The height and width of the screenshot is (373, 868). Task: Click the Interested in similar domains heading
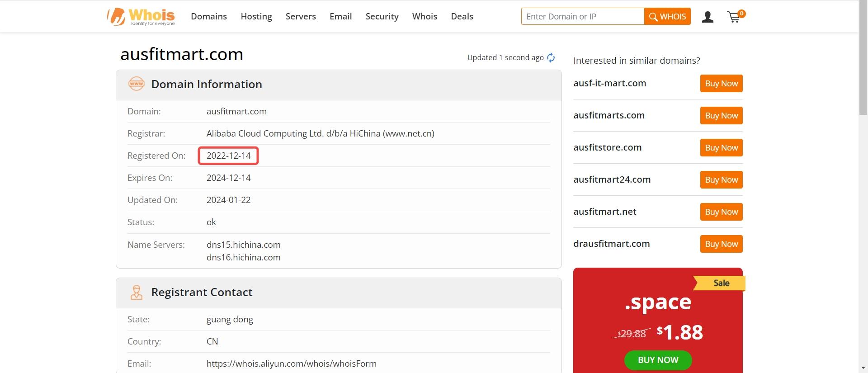tap(637, 61)
